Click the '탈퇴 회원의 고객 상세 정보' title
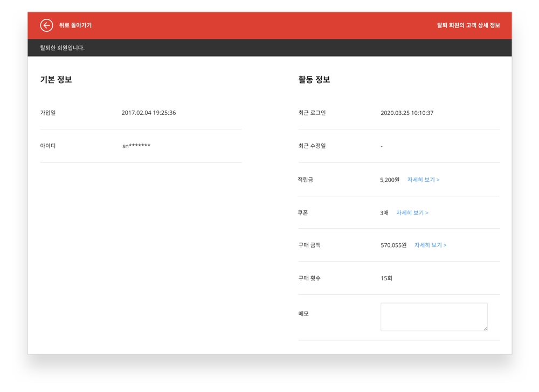 pyautogui.click(x=468, y=25)
